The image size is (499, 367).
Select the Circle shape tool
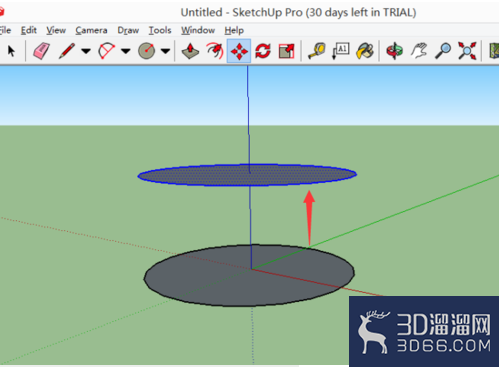[x=146, y=51]
